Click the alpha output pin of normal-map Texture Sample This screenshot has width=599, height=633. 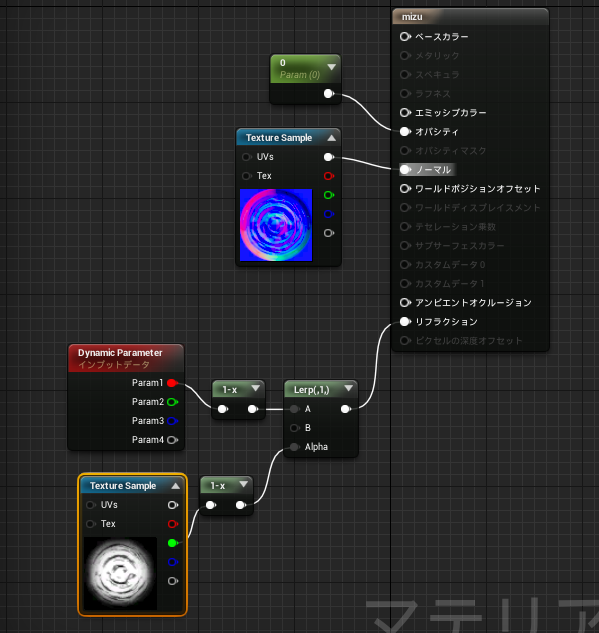[x=329, y=233]
